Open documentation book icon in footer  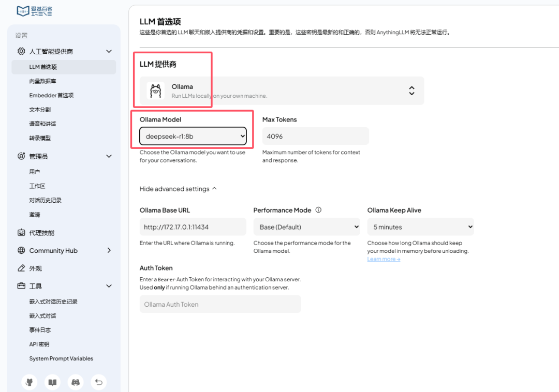52,382
